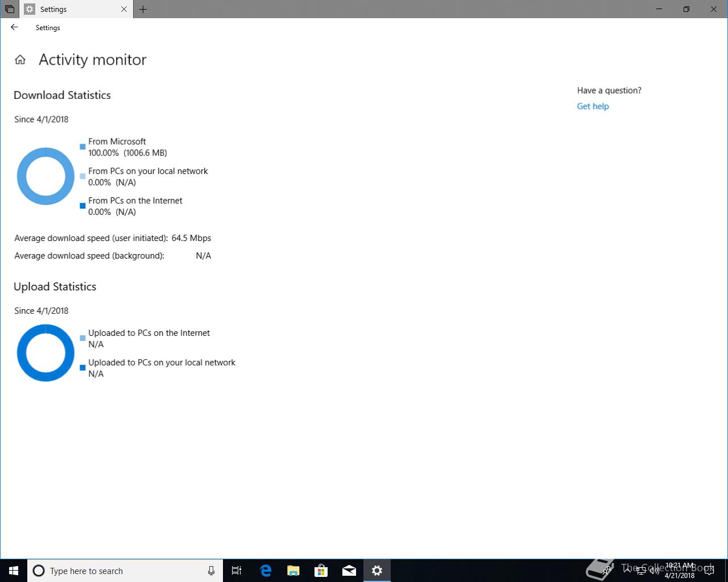Screen dimensions: 728x582
Task: Click Average download speed (user initiated) label
Action: click(x=91, y=238)
